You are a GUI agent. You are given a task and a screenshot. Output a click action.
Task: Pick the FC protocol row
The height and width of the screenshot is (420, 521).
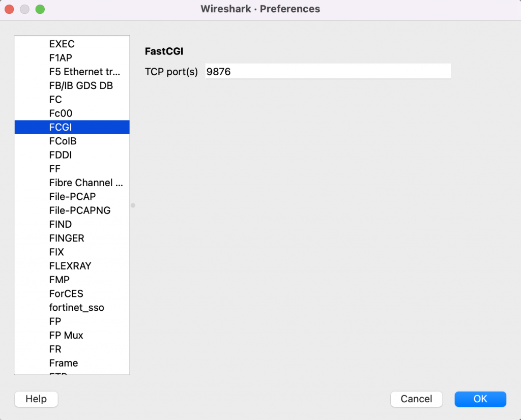(72, 100)
